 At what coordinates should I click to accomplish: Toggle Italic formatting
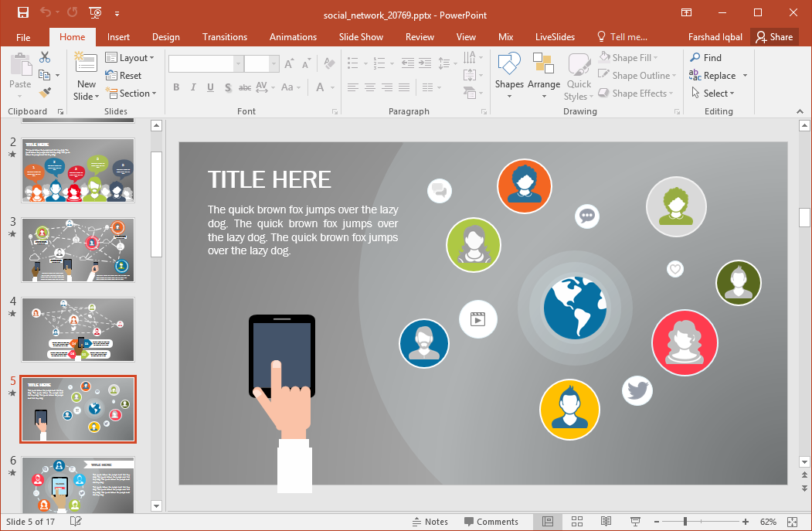pos(193,87)
